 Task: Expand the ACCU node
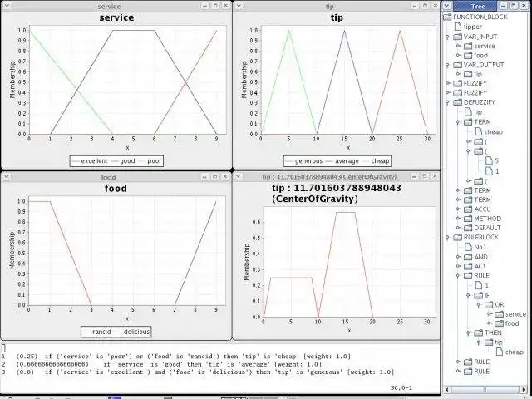[458, 209]
